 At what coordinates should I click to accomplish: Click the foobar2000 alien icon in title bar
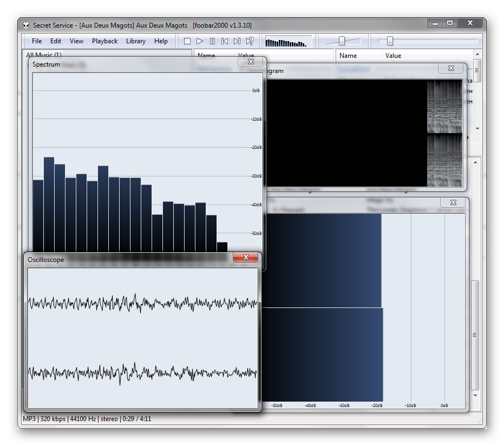click(26, 25)
